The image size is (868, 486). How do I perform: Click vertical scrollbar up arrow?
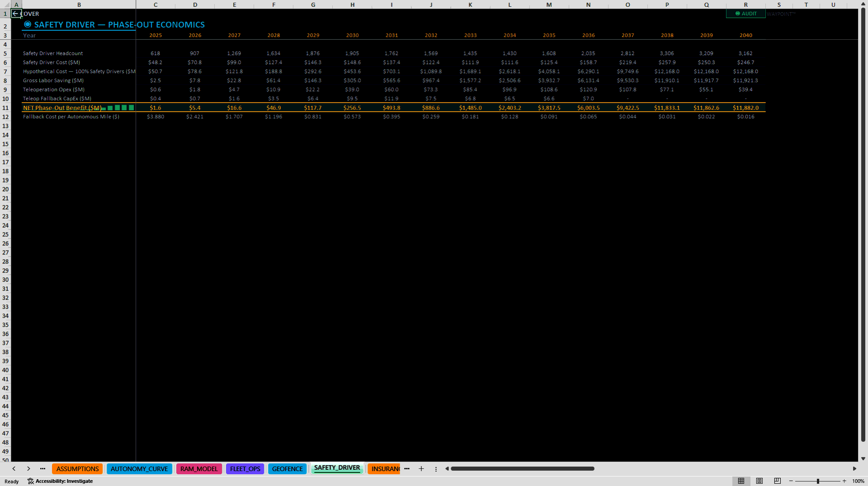click(x=863, y=4)
